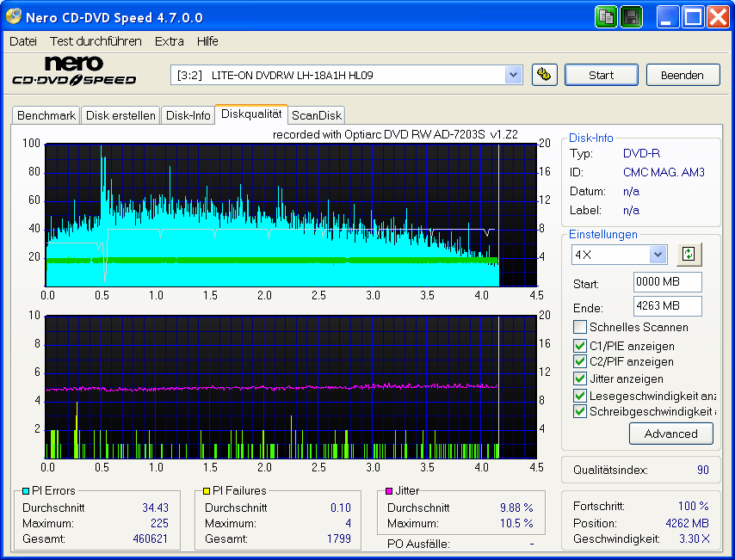Click the green save-results floppy disk icon

pyautogui.click(x=631, y=16)
